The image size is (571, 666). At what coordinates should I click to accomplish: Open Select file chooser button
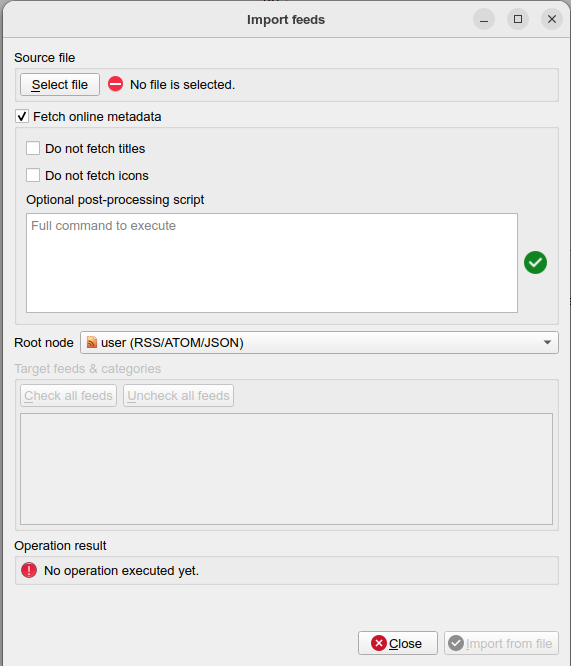(x=60, y=85)
